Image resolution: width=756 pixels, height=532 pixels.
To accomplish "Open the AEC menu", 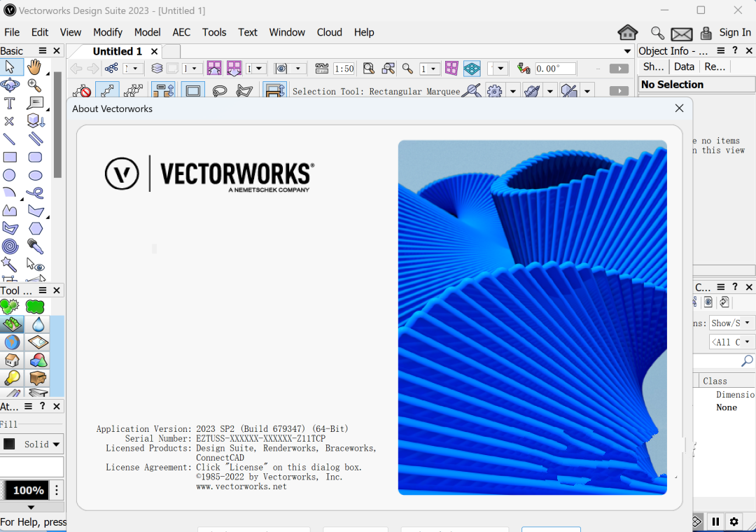I will [181, 32].
